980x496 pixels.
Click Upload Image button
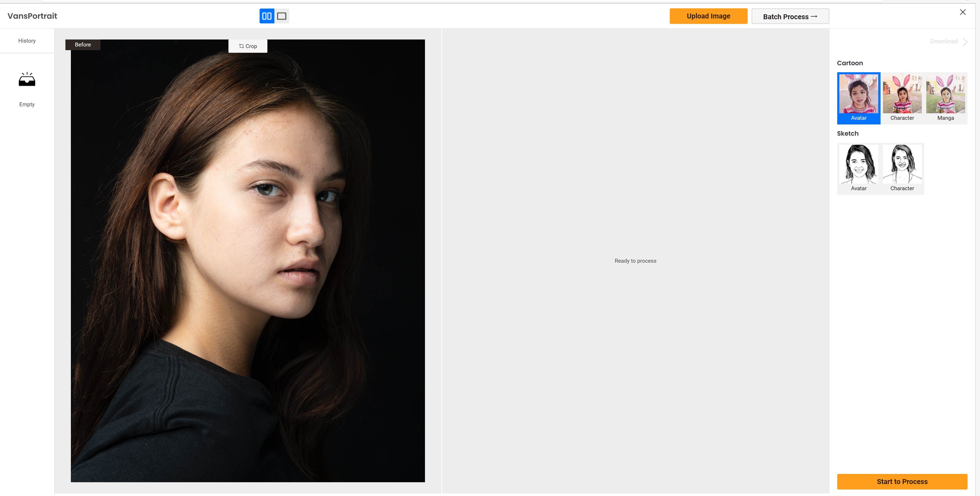click(708, 16)
